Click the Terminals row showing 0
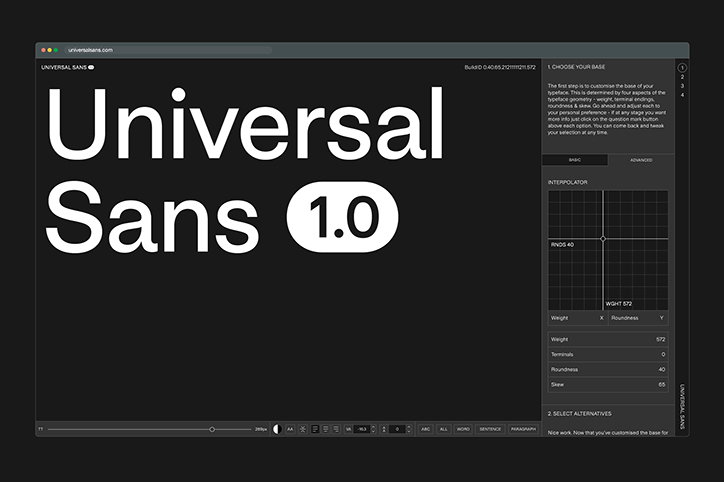Image resolution: width=724 pixels, height=482 pixels. point(608,355)
